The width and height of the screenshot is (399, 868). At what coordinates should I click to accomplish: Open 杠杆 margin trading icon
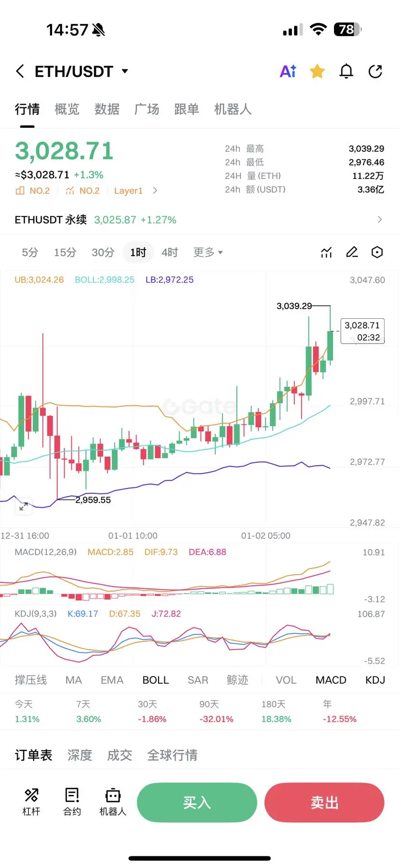click(31, 802)
